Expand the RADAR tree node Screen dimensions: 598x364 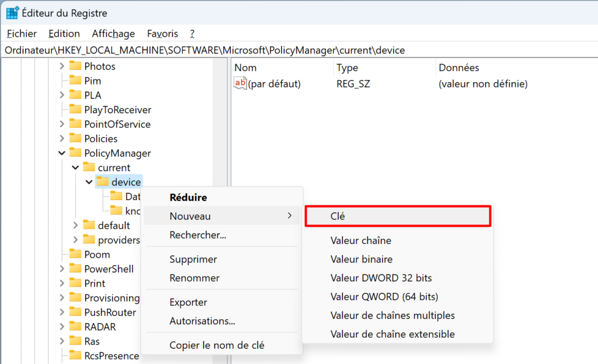[x=62, y=327]
